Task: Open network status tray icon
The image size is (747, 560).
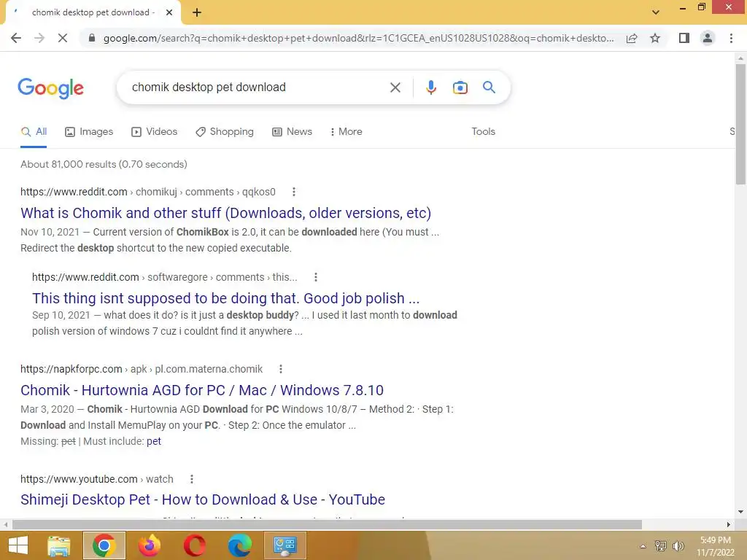Action: pyautogui.click(x=661, y=545)
